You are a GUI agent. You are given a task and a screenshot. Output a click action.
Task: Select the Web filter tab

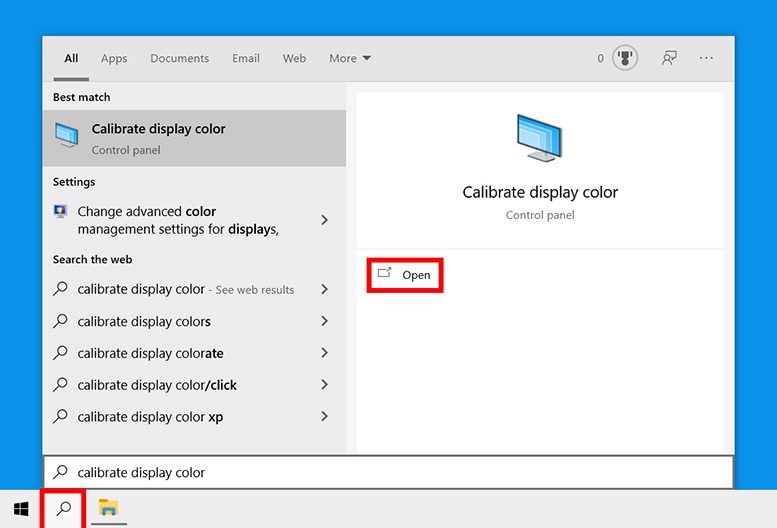[x=294, y=58]
